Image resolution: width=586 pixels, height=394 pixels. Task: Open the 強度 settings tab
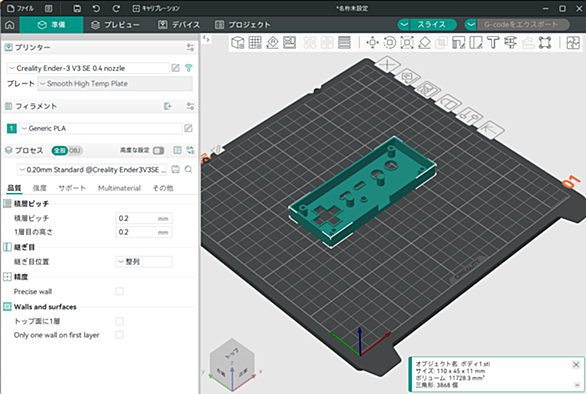coord(40,188)
